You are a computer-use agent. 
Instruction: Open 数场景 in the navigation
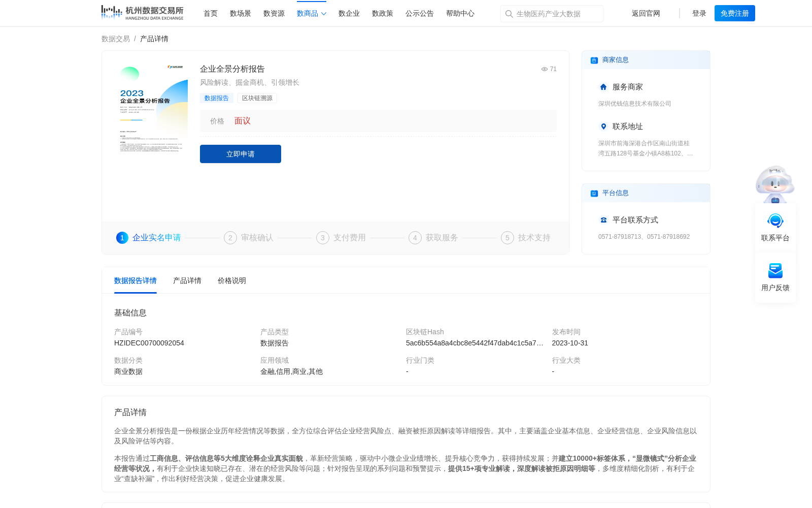[241, 14]
